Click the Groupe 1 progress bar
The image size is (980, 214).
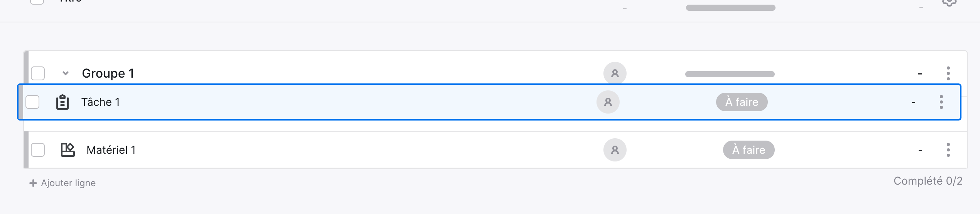730,74
